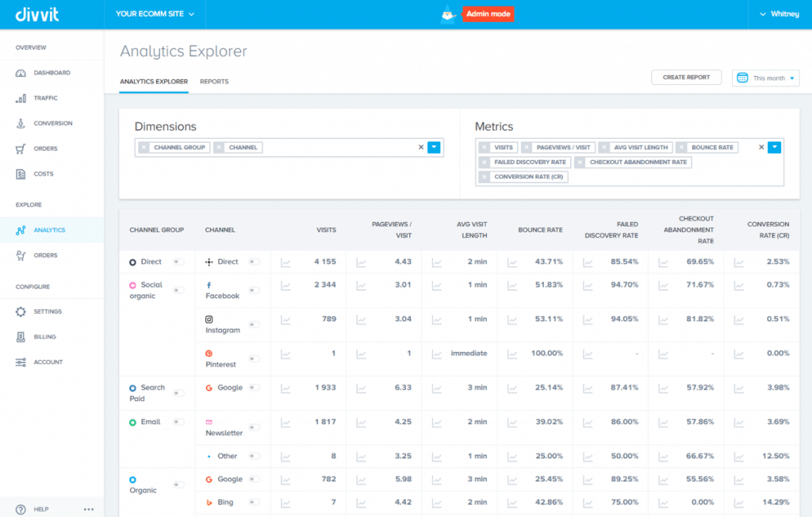Screen dimensions: 812x517
Task: Open Settings via the gear icon
Action: pyautogui.click(x=21, y=312)
